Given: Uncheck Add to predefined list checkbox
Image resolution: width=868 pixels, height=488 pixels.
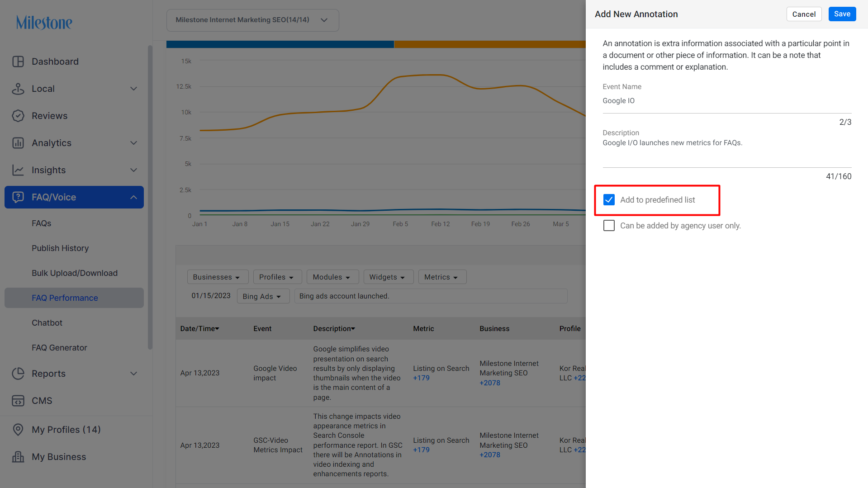Looking at the screenshot, I should pyautogui.click(x=609, y=200).
